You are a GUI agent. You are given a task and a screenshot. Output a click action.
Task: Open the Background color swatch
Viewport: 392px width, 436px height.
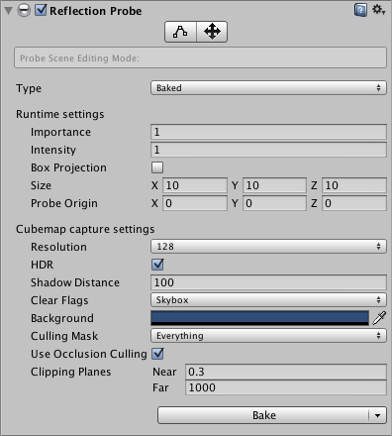click(260, 318)
